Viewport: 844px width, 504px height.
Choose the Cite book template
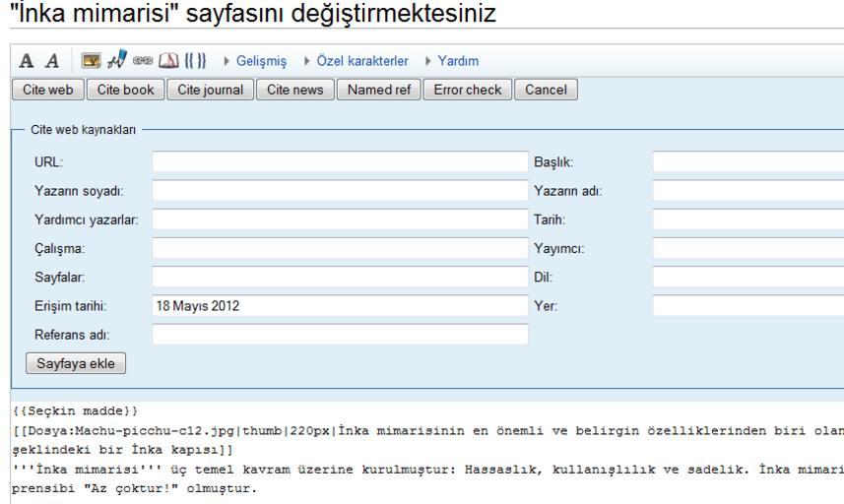tap(123, 90)
